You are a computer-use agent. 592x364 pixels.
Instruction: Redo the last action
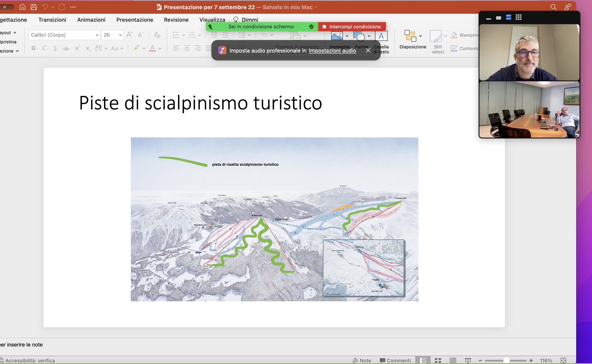pyautogui.click(x=62, y=7)
